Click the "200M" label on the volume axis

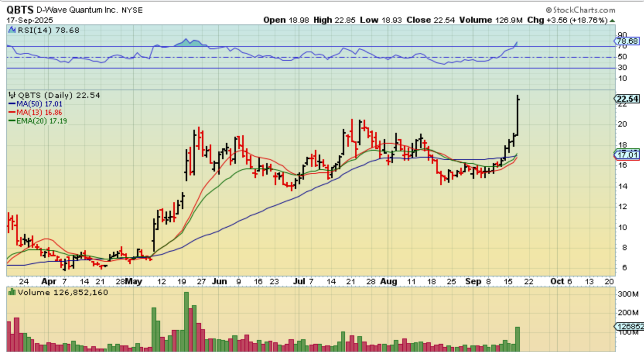point(628,313)
